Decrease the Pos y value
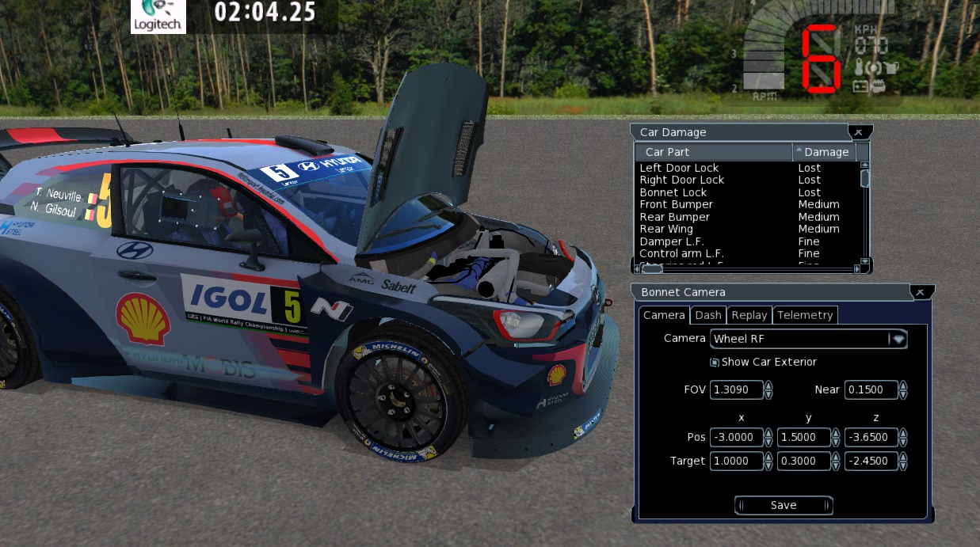The image size is (980, 547). coord(836,442)
